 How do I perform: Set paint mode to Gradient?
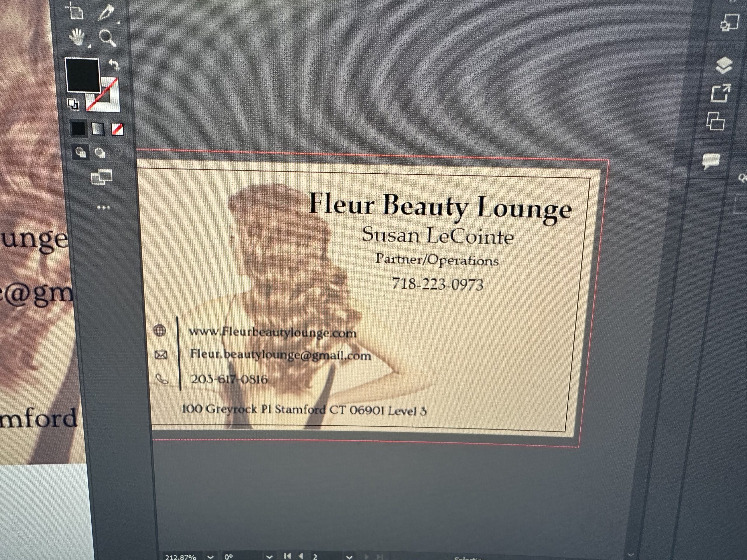point(98,129)
